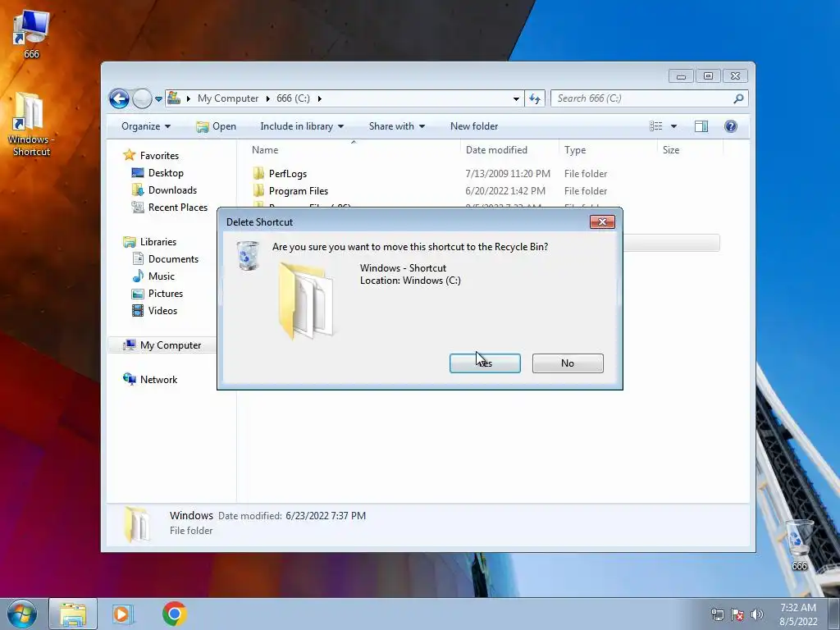The image size is (840, 630).
Task: Sort by Date modified column header
Action: click(x=509, y=150)
